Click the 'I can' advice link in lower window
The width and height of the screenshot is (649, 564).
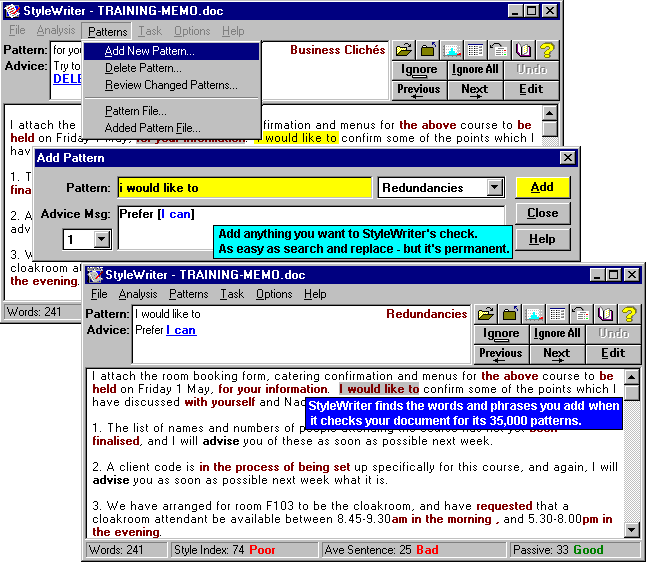[181, 330]
